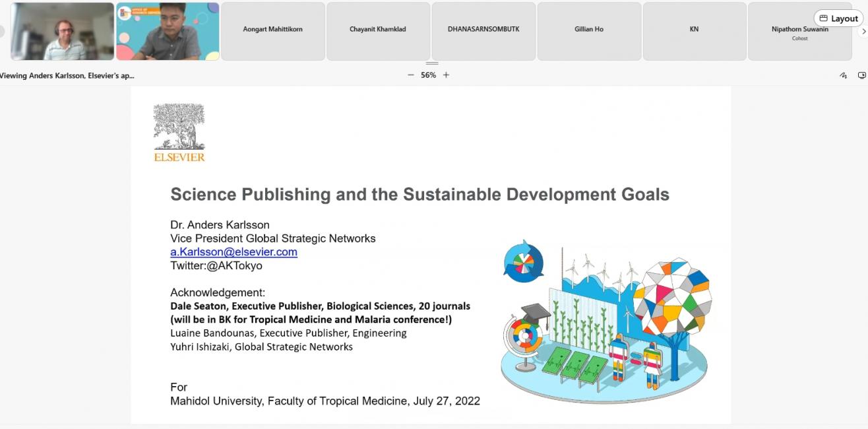Click 'Dale Seaton, Executive Publisher' bold line
Viewport: 868px width, 429px height.
(321, 306)
